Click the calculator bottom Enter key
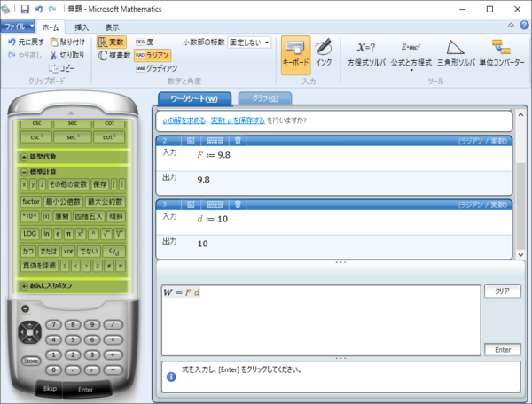Image resolution: width=532 pixels, height=404 pixels. pos(85,390)
